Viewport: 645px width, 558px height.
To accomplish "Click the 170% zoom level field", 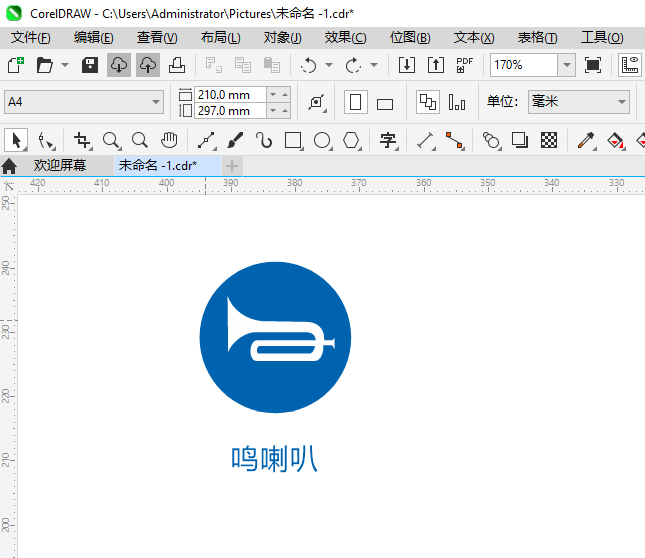I will tap(524, 65).
